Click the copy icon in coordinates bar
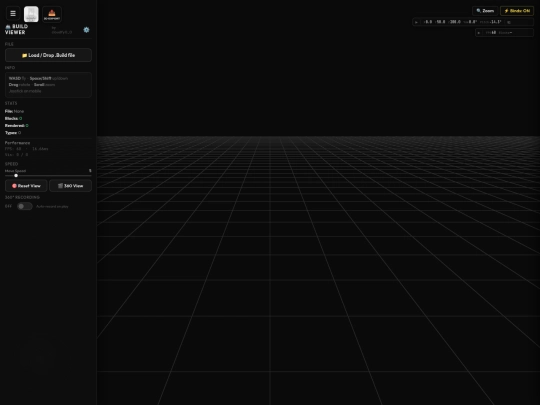540x405 pixels. tap(509, 22)
